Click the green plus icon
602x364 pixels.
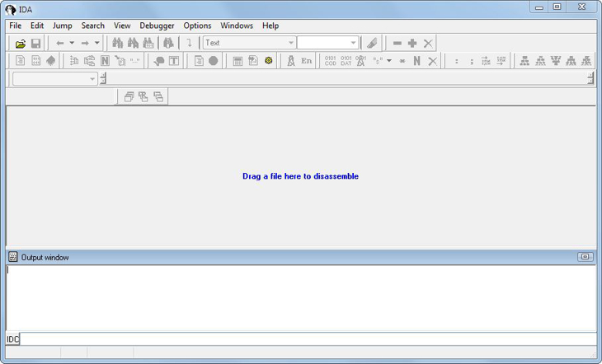click(412, 43)
